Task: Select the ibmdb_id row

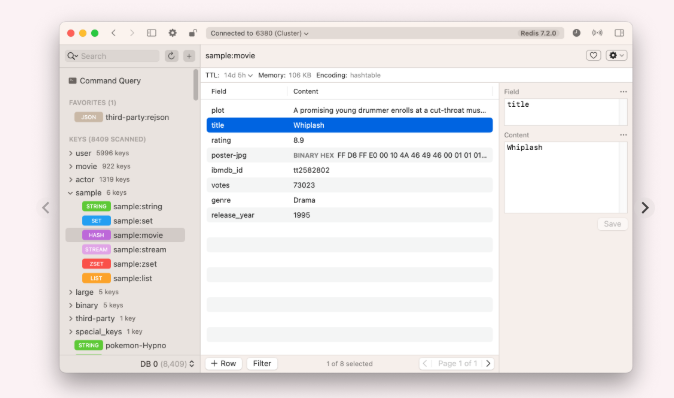Action: (349, 170)
